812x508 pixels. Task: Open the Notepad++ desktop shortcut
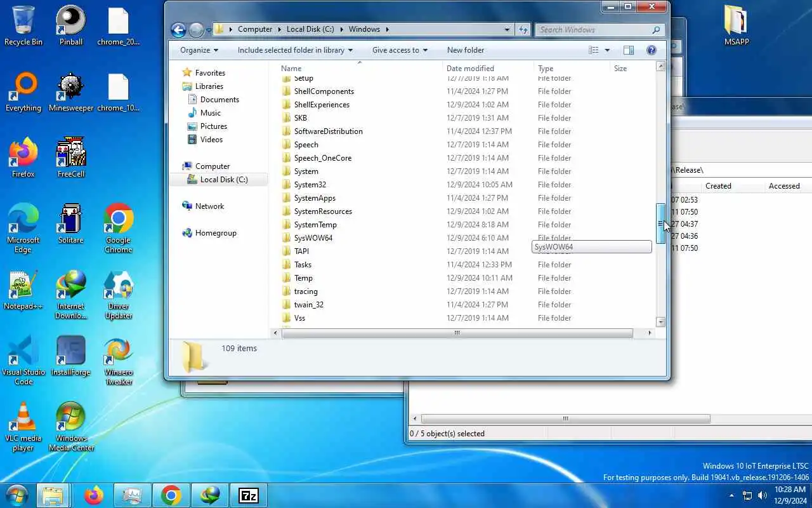pyautogui.click(x=23, y=290)
